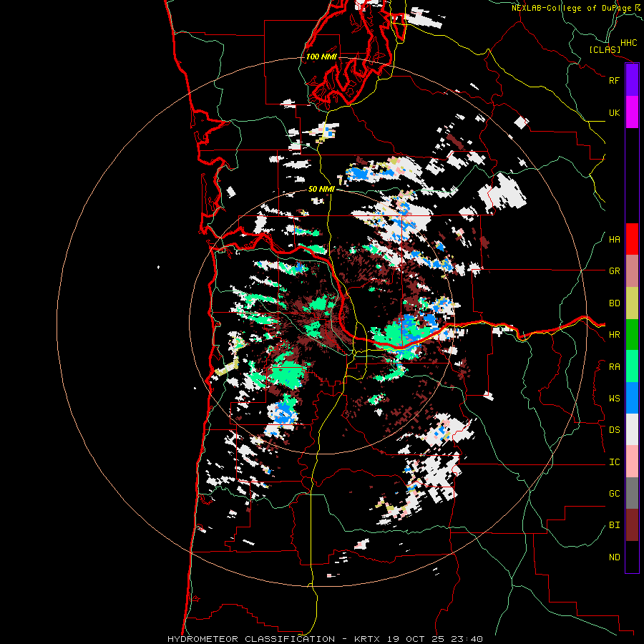The image size is (644, 644).
Task: Click the HHC product label
Action: (x=629, y=43)
